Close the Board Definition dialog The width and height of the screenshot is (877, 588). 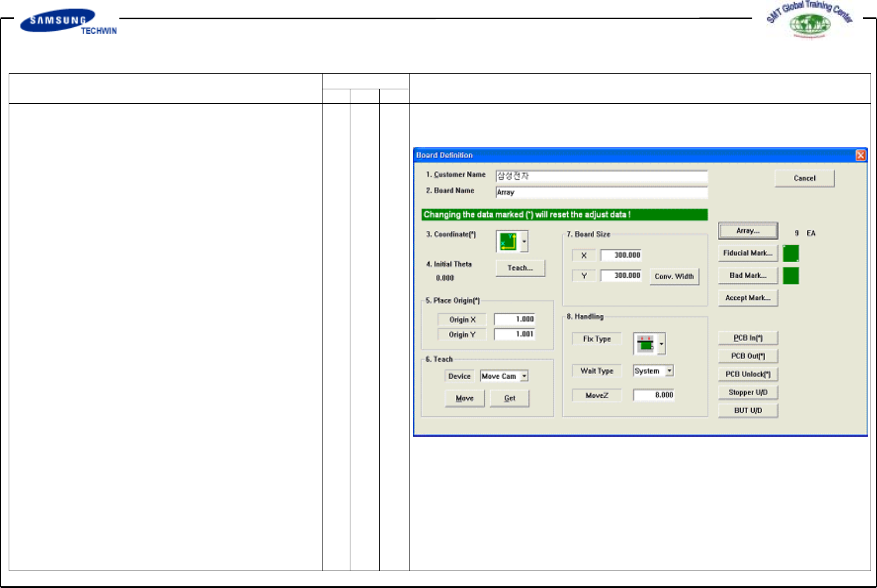pos(861,155)
